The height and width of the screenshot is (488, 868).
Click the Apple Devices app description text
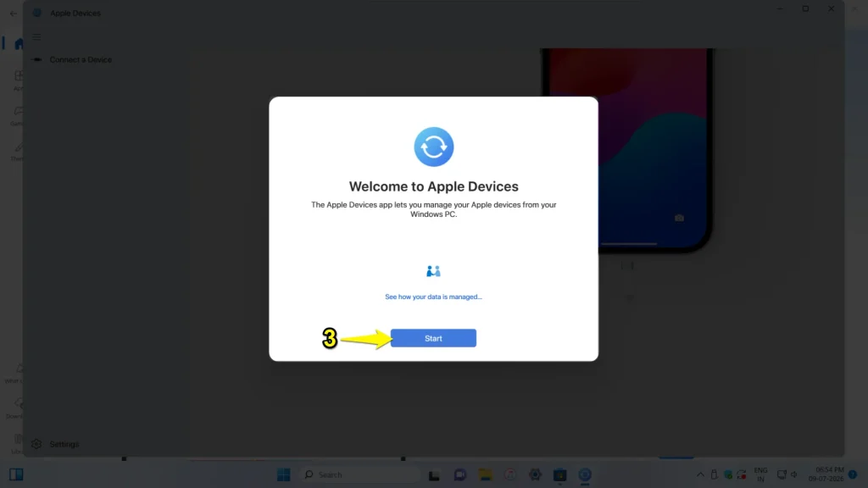[x=433, y=209]
